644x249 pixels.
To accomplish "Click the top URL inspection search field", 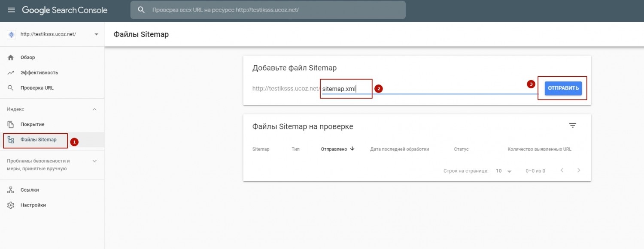I will pos(275,10).
